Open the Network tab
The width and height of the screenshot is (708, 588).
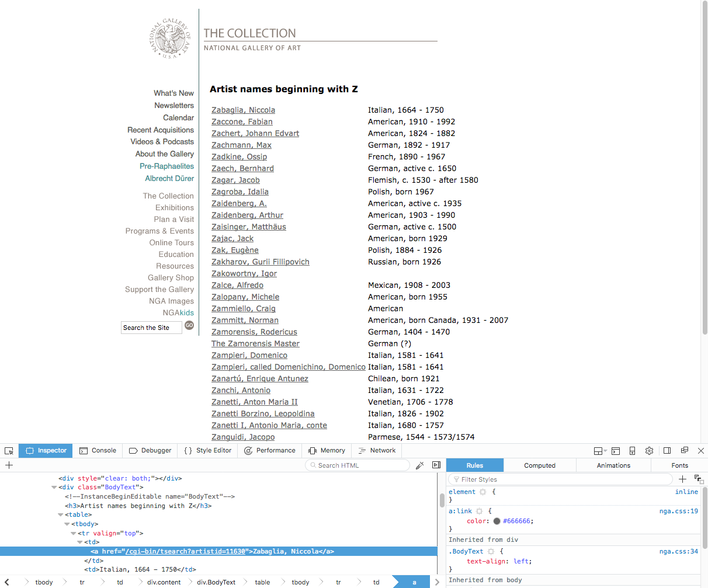tap(377, 451)
